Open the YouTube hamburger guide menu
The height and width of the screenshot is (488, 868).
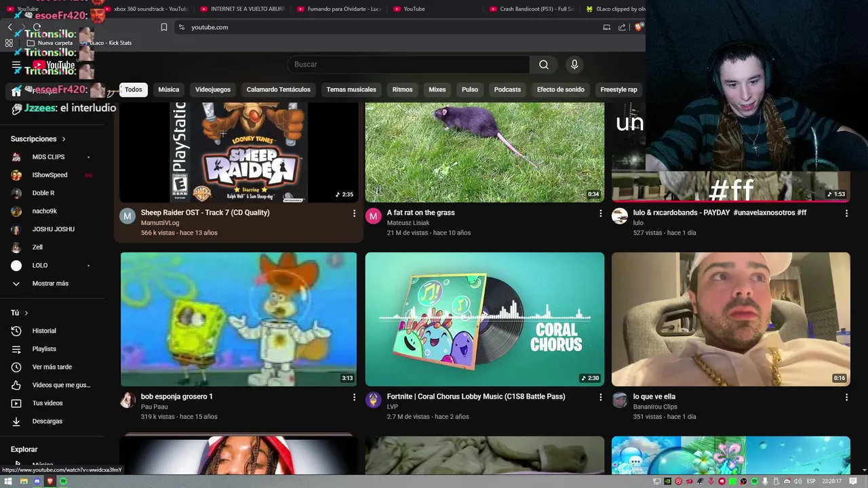point(16,66)
